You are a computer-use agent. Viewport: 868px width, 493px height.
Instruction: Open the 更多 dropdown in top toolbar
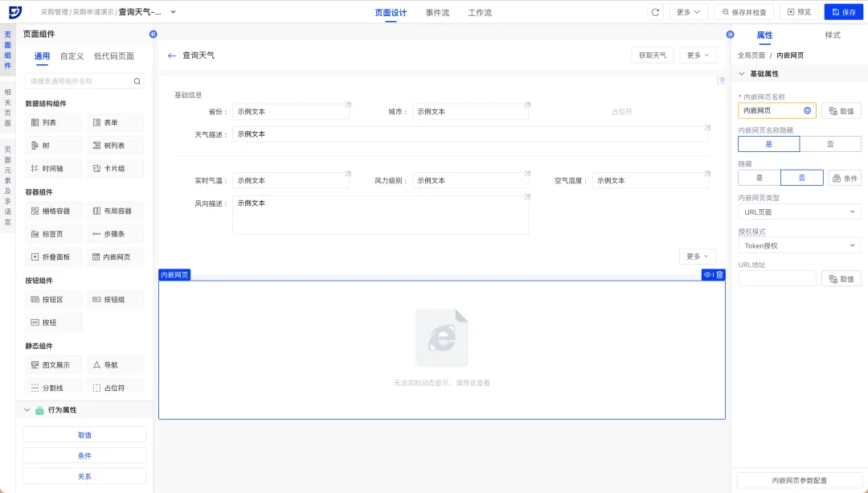(688, 12)
